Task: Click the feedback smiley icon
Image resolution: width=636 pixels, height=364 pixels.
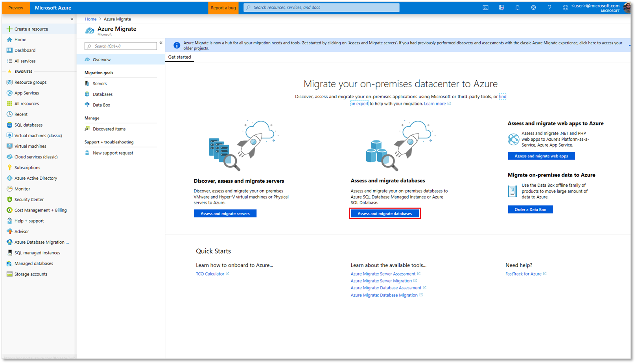Action: pyautogui.click(x=565, y=7)
